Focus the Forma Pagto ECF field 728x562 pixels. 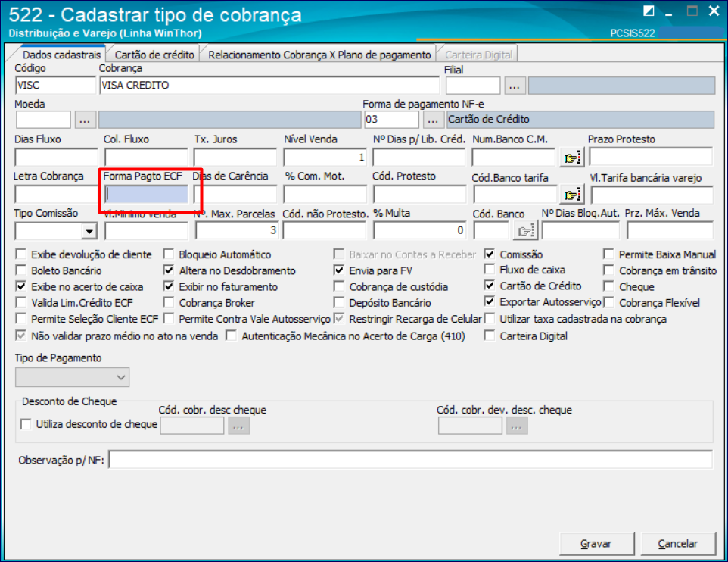click(x=146, y=195)
